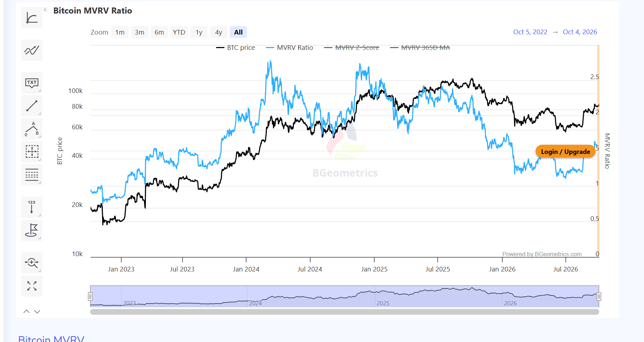Toggle BTC price series in legend
This screenshot has height=342, width=644.
(x=236, y=47)
